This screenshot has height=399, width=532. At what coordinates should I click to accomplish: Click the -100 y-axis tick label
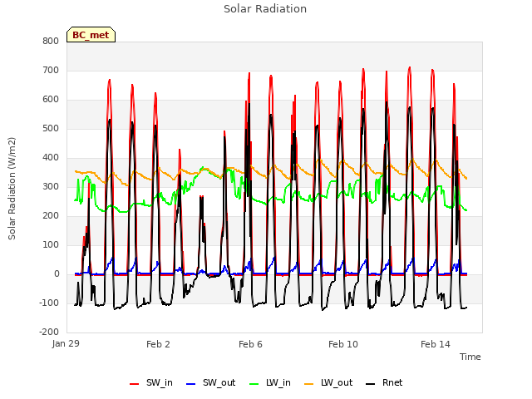[49, 303]
